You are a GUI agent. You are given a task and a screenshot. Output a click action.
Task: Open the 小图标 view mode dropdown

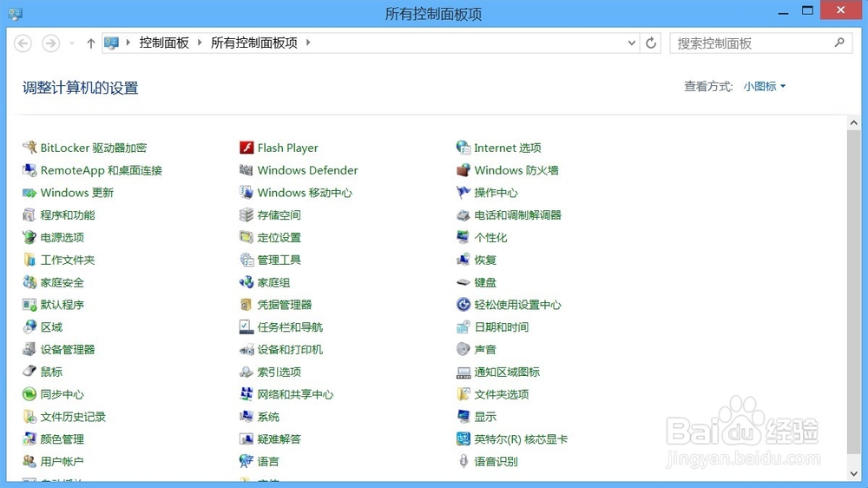click(x=765, y=87)
